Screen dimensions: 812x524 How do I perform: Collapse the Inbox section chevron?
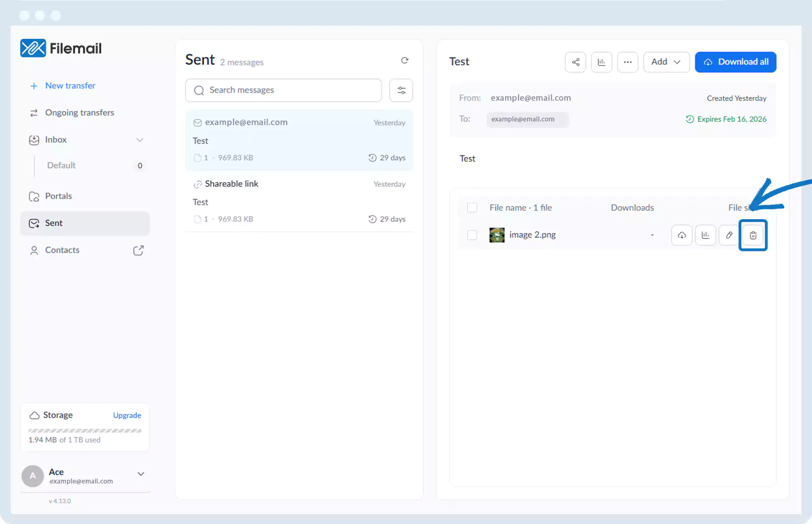click(140, 140)
